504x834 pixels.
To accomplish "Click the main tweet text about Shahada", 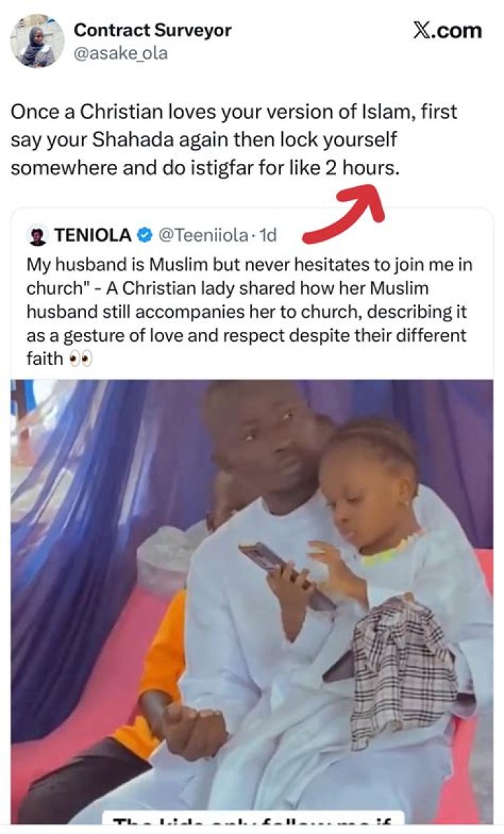I will pos(234,140).
